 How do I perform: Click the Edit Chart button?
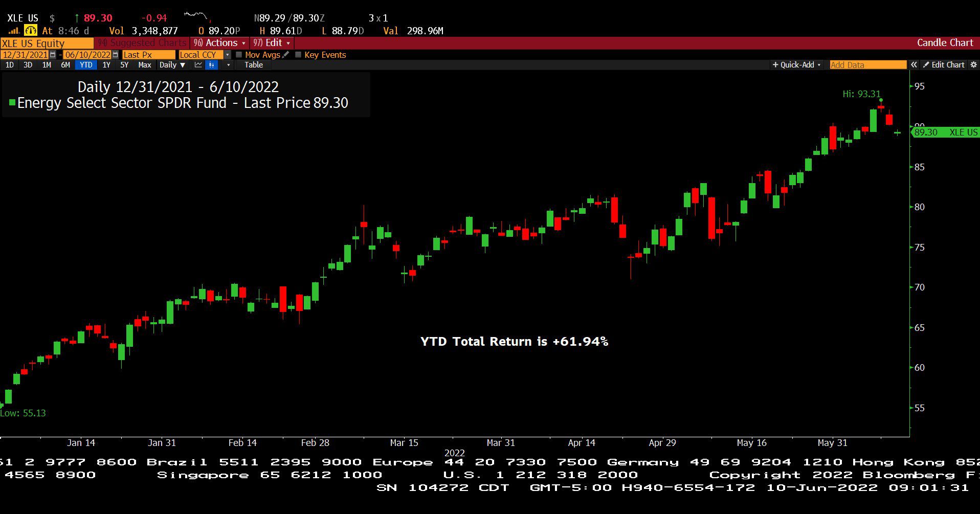click(944, 65)
